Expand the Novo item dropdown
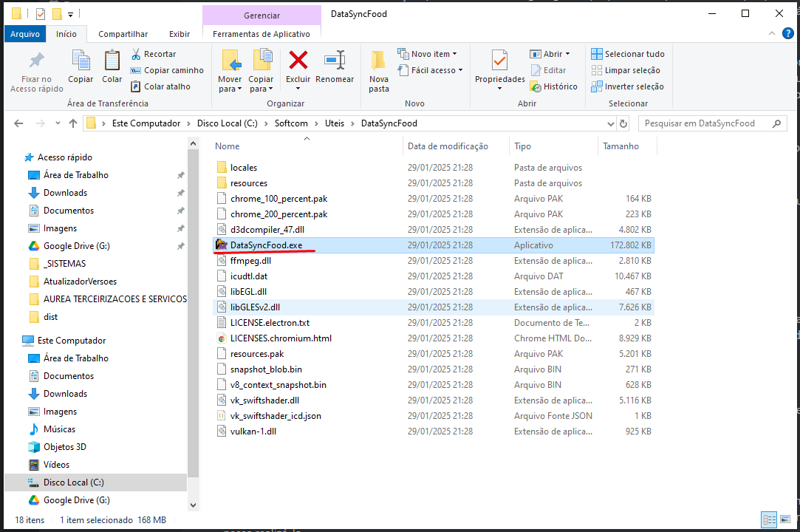The height and width of the screenshot is (532, 800). point(427,54)
